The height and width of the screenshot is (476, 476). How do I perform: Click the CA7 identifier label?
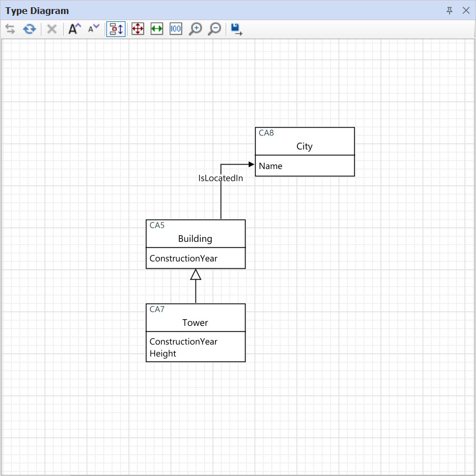pos(157,309)
